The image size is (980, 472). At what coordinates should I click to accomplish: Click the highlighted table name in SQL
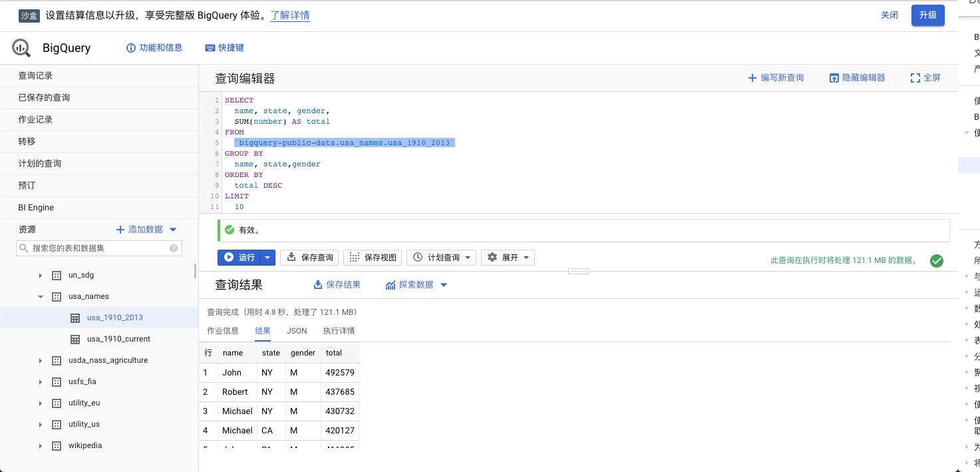pyautogui.click(x=345, y=143)
